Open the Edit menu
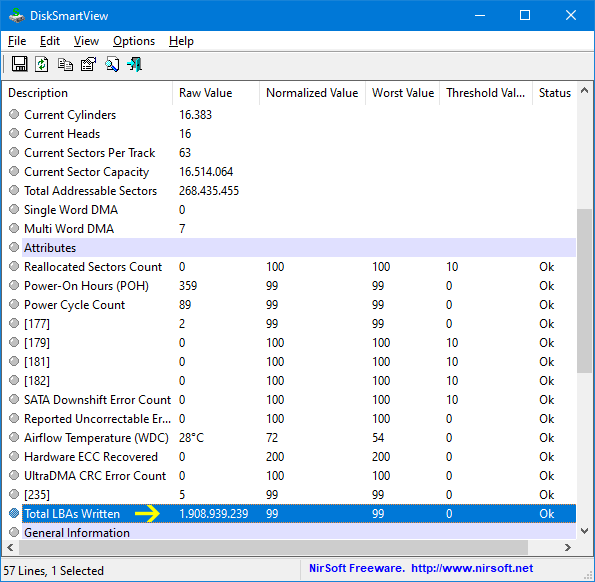 (50, 41)
